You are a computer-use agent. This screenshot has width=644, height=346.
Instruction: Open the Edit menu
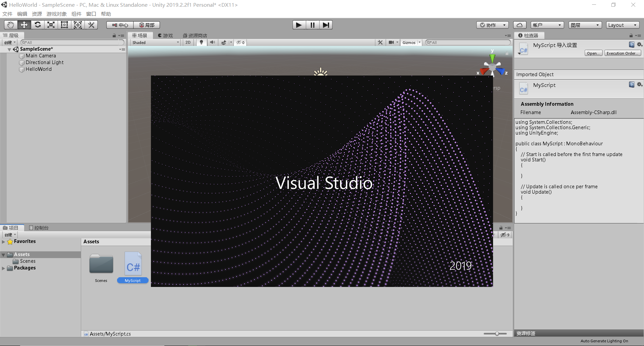22,14
